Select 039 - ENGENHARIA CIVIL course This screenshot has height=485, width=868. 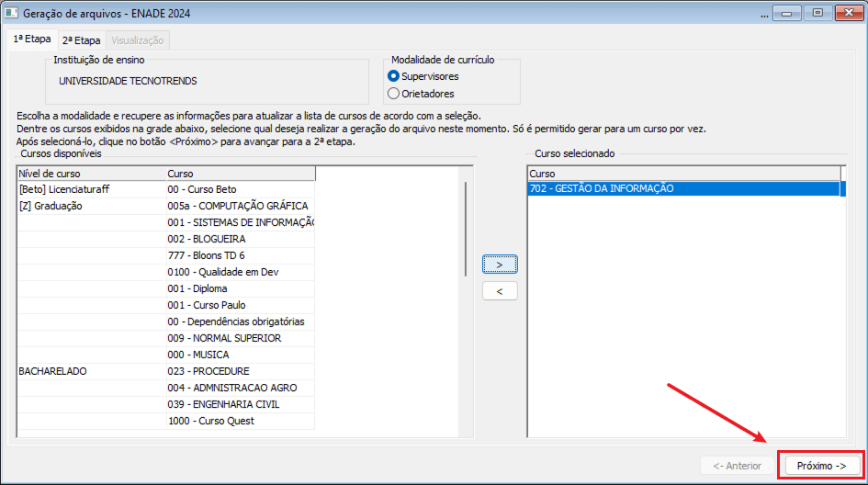(x=241, y=405)
